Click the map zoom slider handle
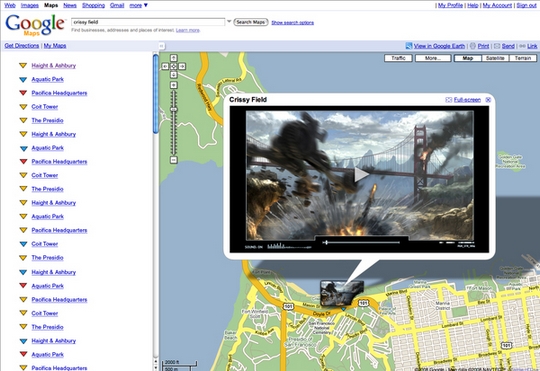The height and width of the screenshot is (371, 540). [174, 110]
